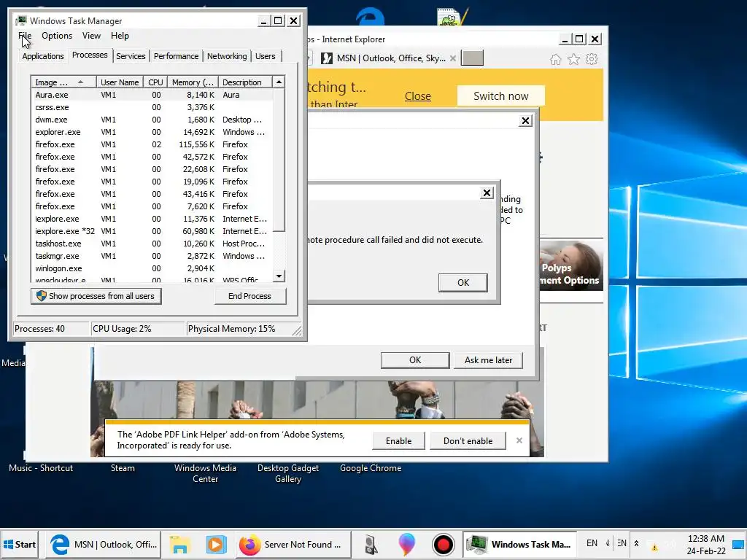Select the dwm.exe process row
747x560 pixels.
[x=152, y=120]
